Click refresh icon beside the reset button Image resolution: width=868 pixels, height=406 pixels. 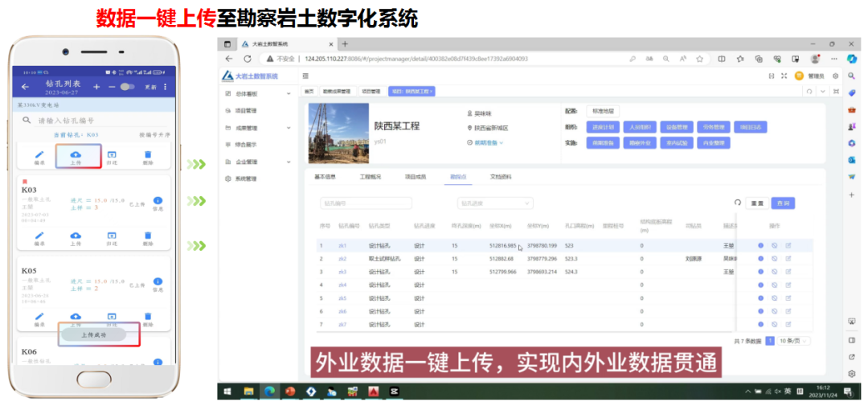pos(737,203)
